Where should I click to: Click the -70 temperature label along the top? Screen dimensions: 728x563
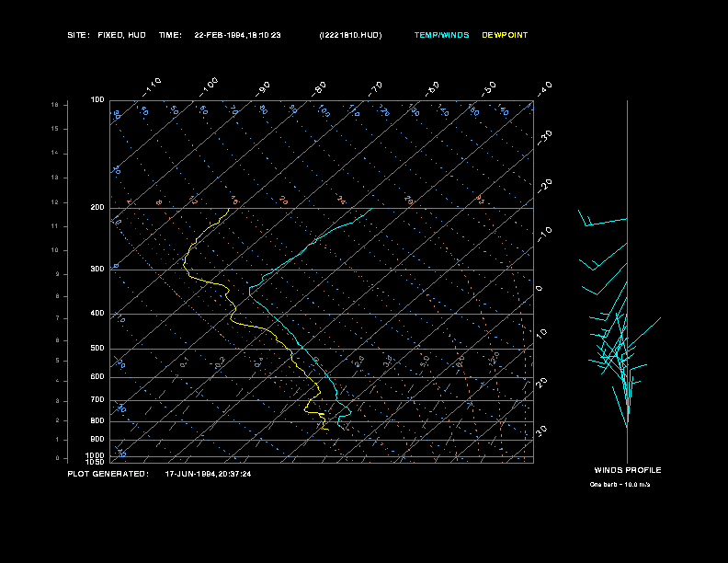tap(376, 89)
